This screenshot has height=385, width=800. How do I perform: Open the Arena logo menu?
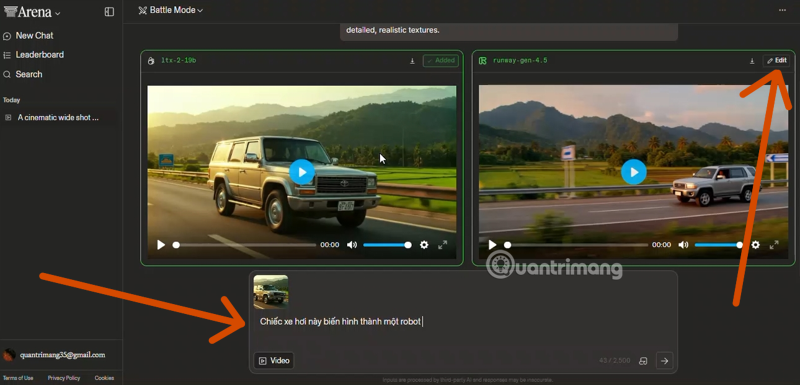[x=32, y=12]
